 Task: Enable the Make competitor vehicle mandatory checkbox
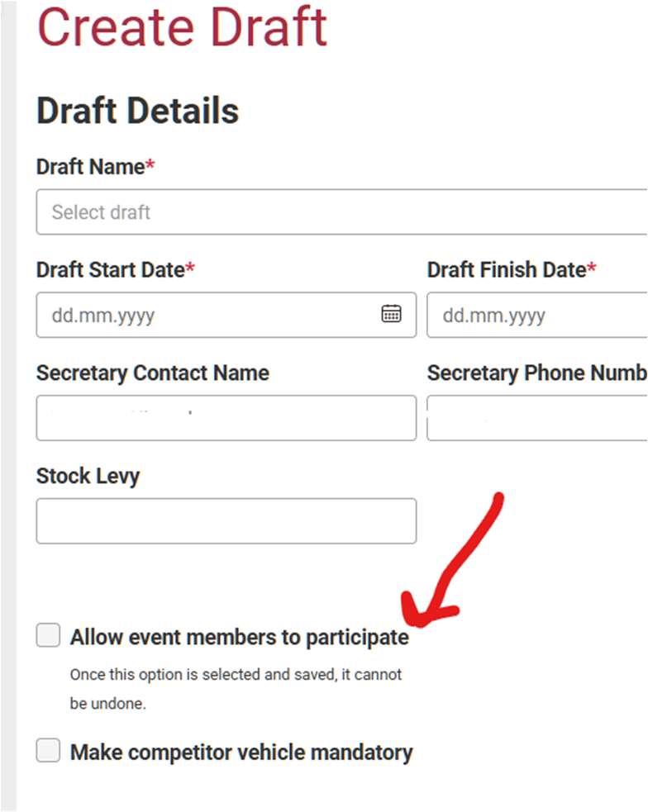49,751
